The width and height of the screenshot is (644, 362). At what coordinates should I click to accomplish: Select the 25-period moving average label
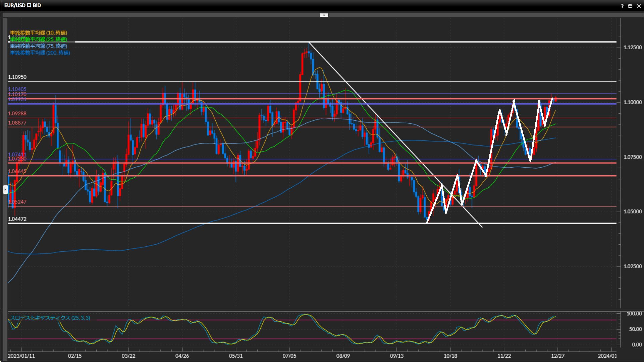point(39,39)
